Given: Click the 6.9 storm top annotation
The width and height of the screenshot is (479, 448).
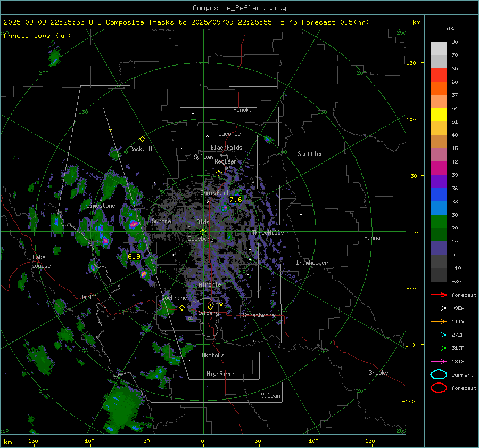Looking at the screenshot, I should click(x=134, y=257).
